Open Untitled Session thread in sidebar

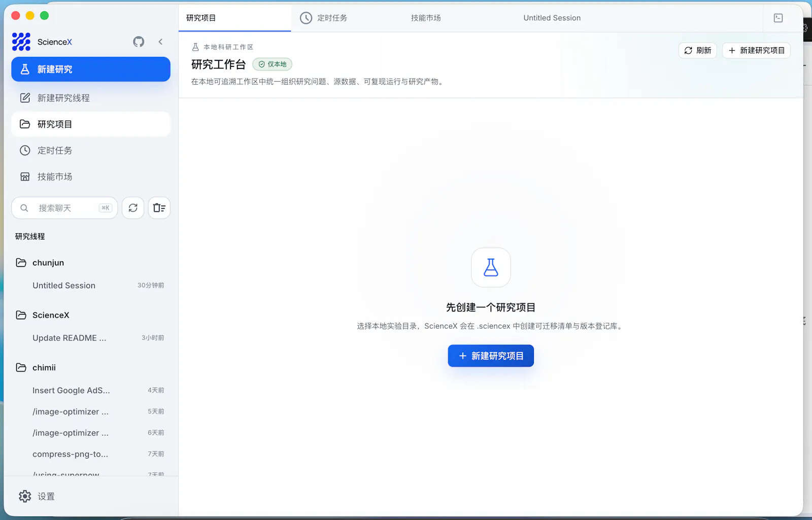91,286
